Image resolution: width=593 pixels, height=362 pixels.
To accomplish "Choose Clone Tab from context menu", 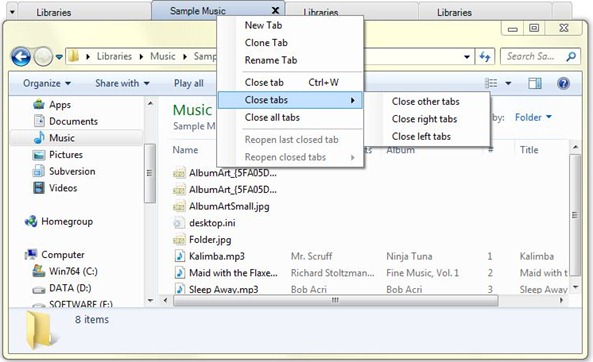I will point(266,43).
